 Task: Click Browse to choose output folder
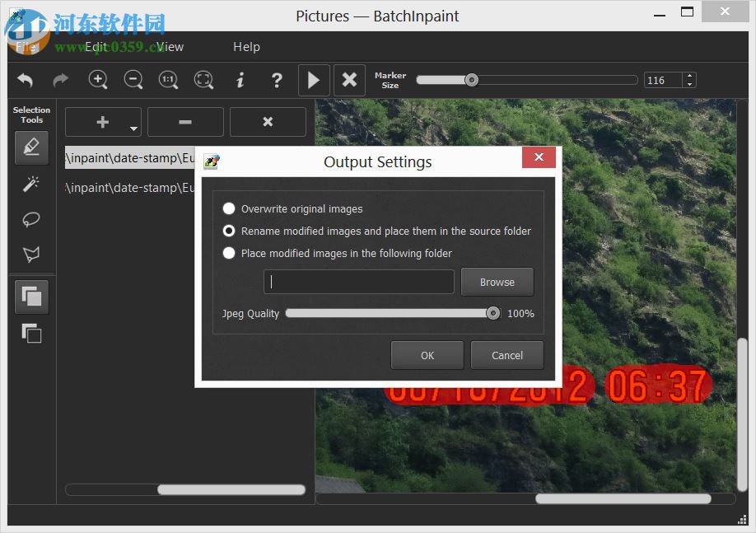(x=497, y=282)
